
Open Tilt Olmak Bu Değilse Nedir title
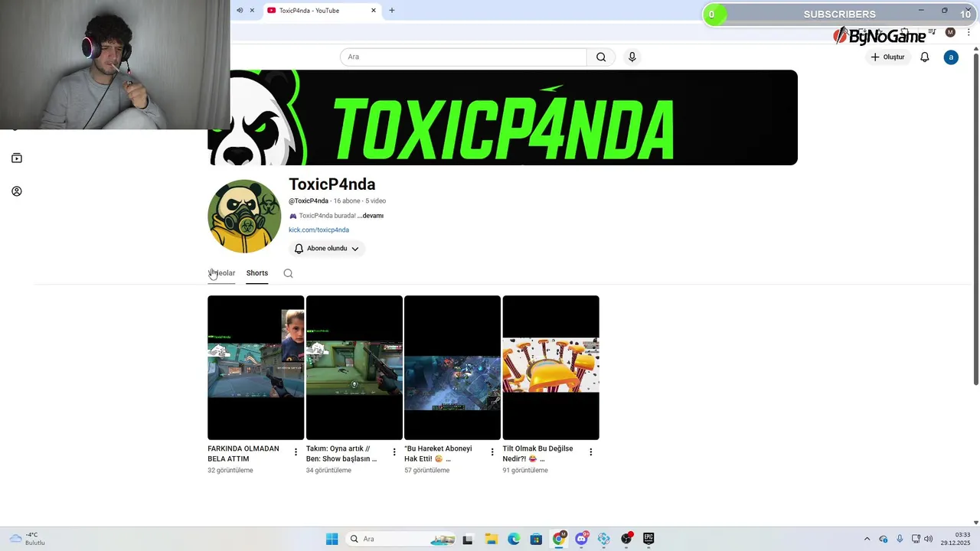(x=537, y=454)
